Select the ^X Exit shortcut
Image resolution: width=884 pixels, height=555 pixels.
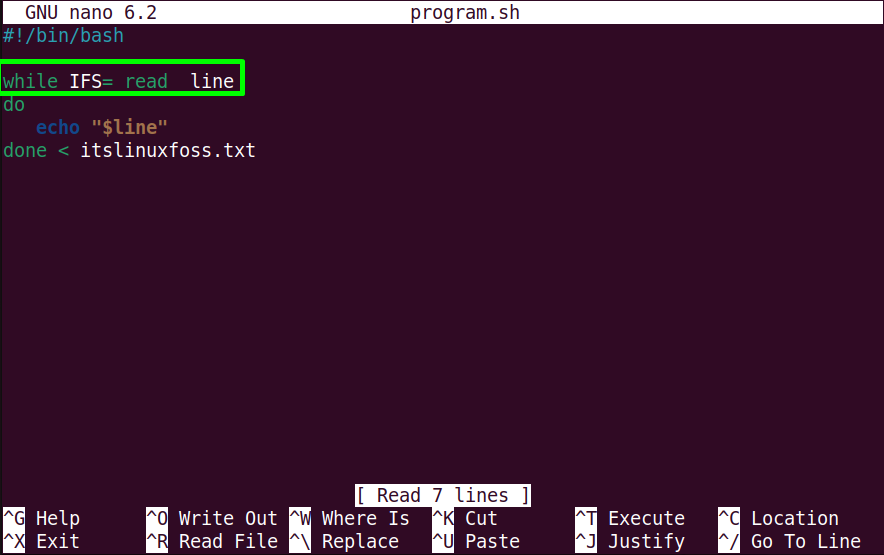[x=42, y=541]
